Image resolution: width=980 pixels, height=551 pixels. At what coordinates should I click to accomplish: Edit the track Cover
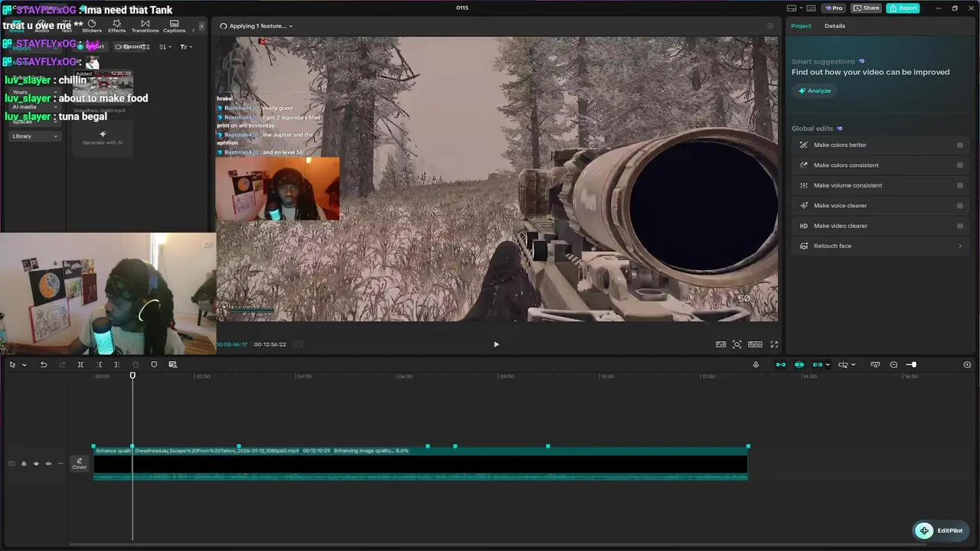(80, 464)
